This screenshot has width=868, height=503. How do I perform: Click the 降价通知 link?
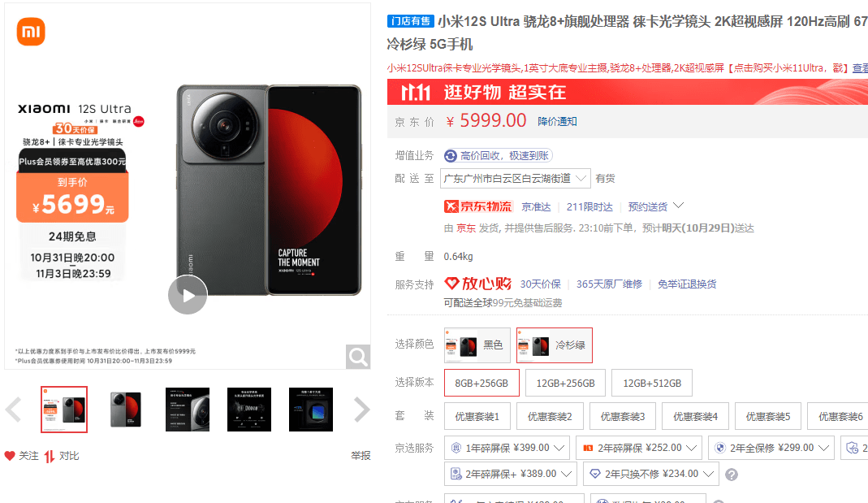click(x=558, y=121)
